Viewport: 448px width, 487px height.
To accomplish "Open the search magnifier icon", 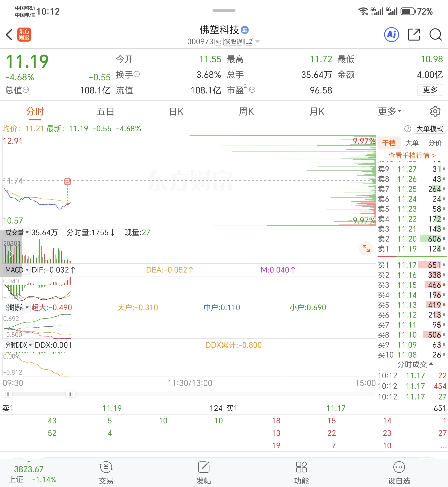I will click(x=435, y=34).
